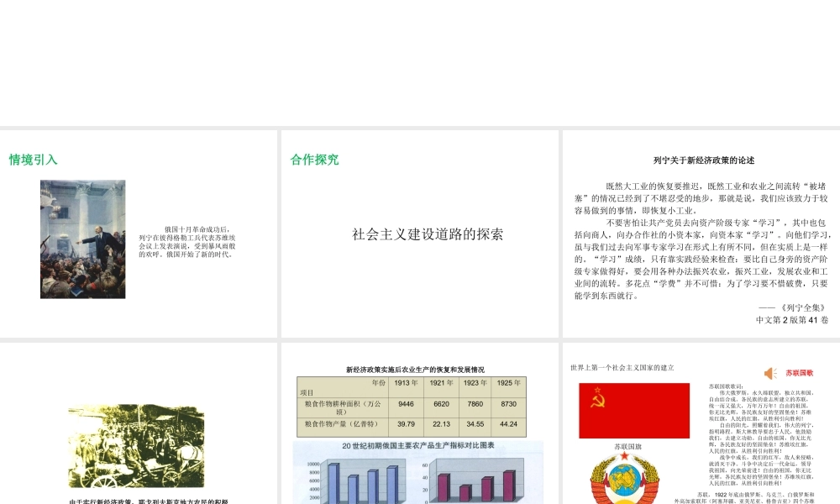Select table cell value 8730
The height and width of the screenshot is (504, 840).
click(508, 404)
